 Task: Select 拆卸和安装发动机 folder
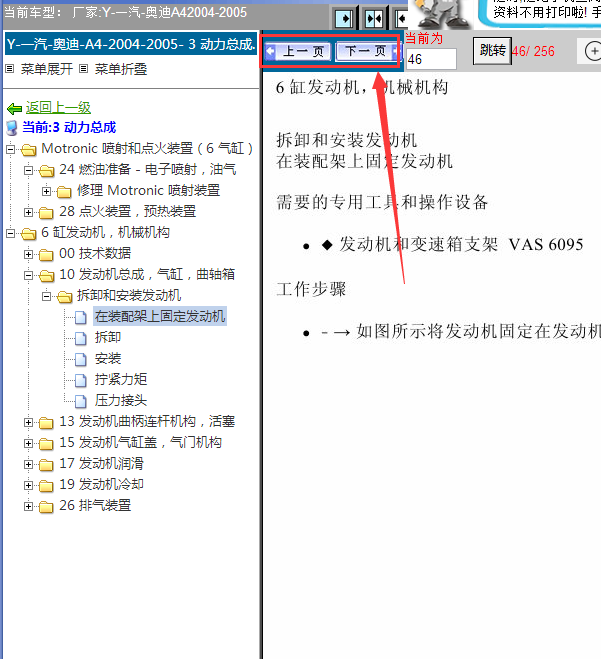129,295
